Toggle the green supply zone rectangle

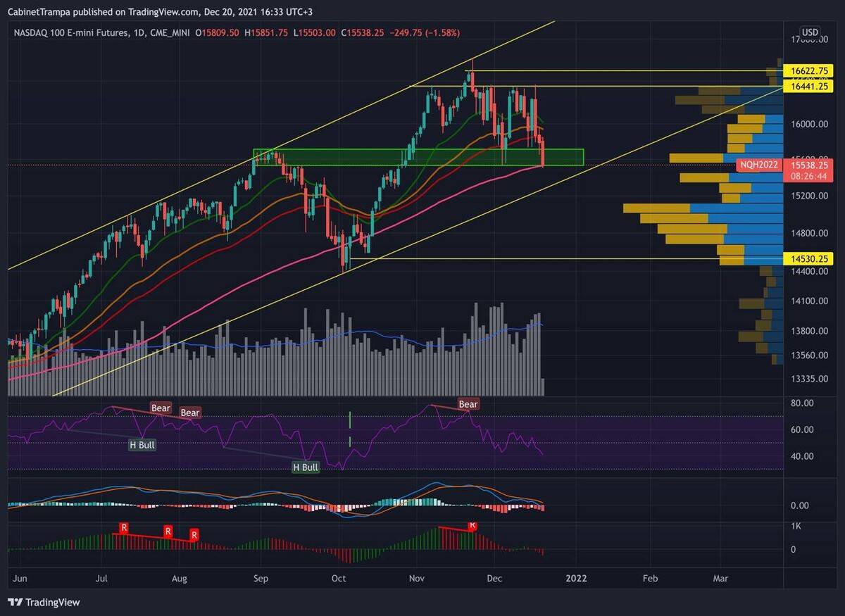(x=419, y=156)
